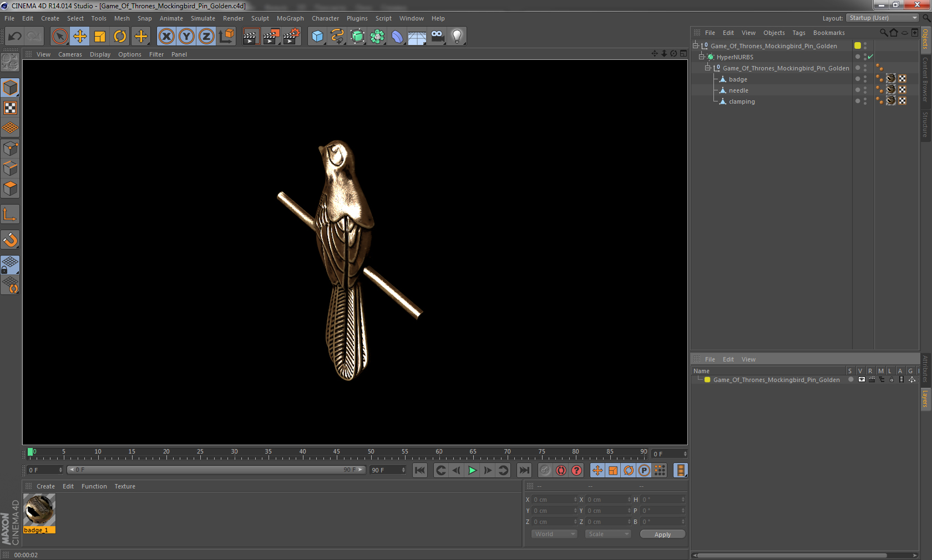This screenshot has height=560, width=932.
Task: Switch to Polygons mode
Action: (x=10, y=189)
